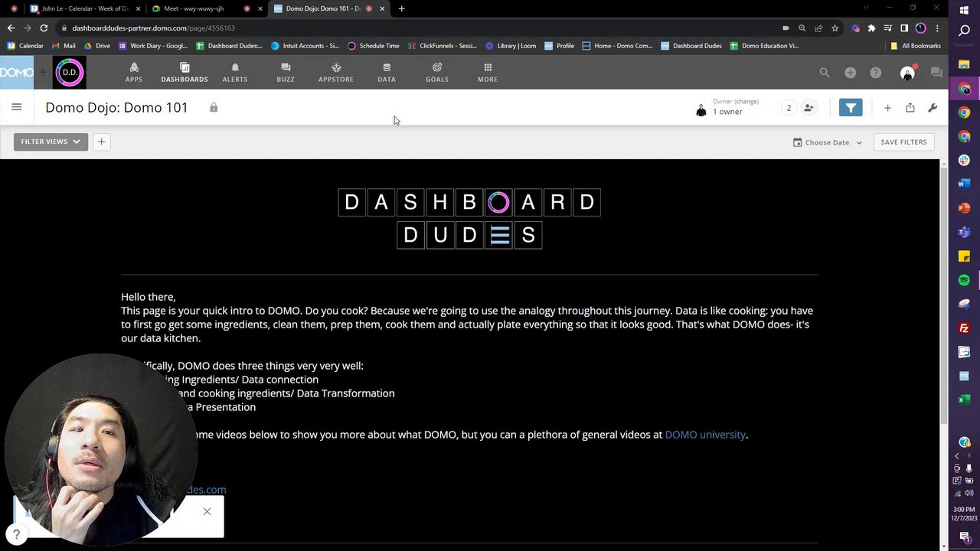Click the lock icon beside page title
The width and height of the screenshot is (980, 551).
point(214,108)
